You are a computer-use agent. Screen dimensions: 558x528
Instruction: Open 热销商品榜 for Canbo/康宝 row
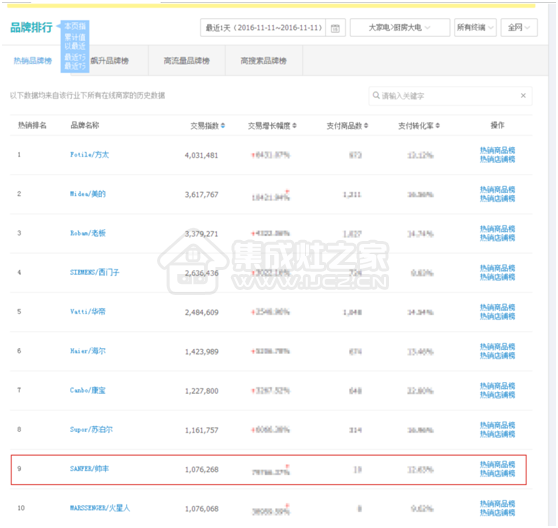tap(497, 386)
